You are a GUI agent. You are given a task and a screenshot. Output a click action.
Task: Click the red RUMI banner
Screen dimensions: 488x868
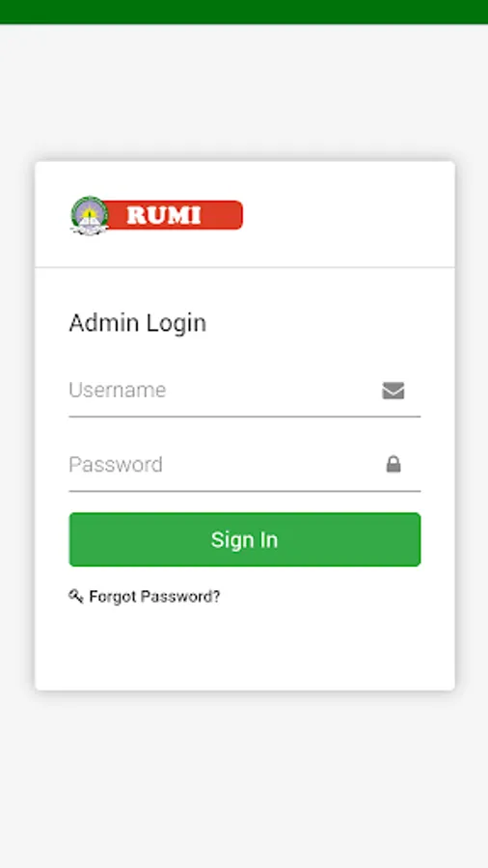(174, 215)
